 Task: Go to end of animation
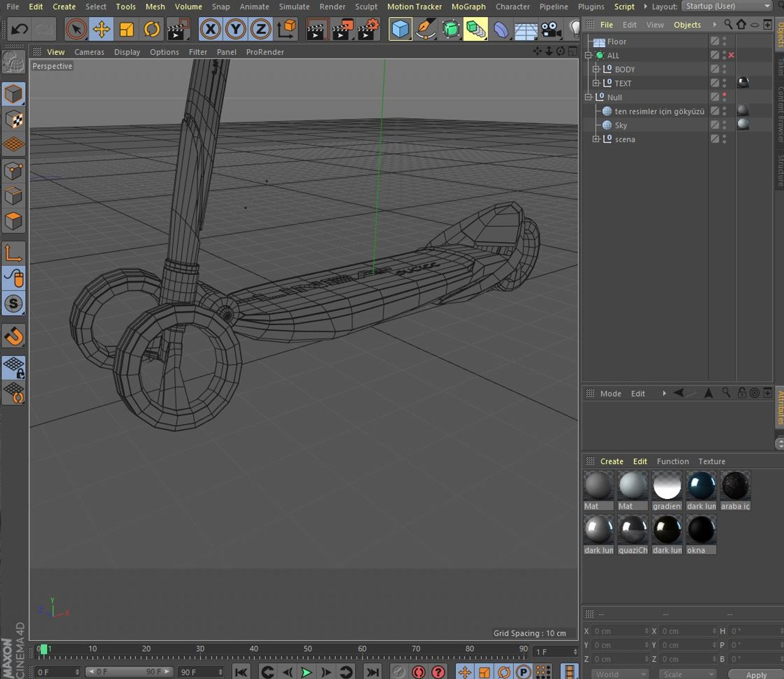[x=372, y=672]
